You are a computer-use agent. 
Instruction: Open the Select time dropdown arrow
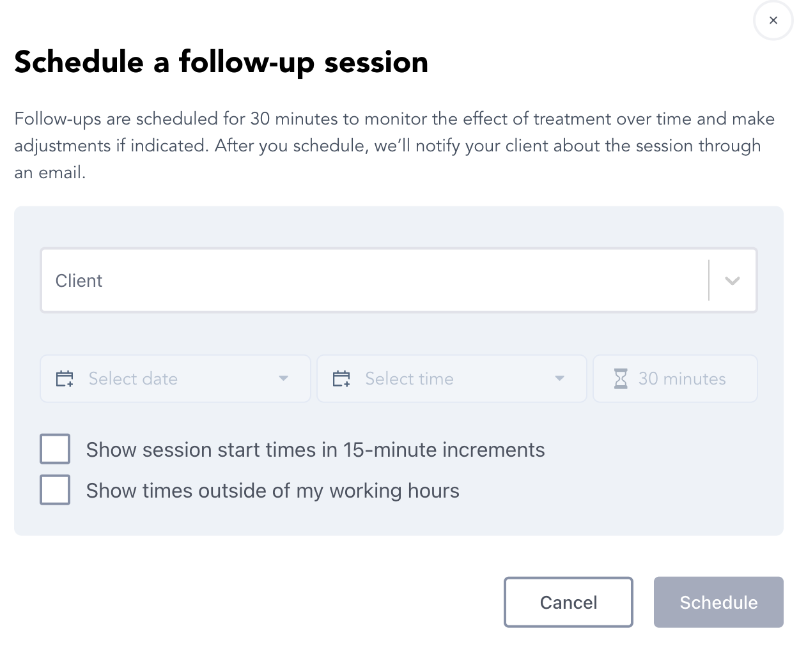click(x=560, y=379)
